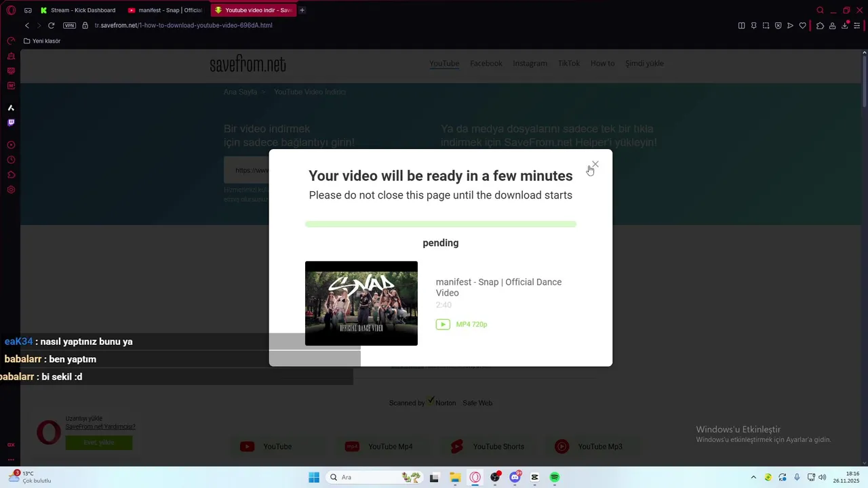Screen dimensions: 868x488
Task: Select the MP4 720p format option
Action: pyautogui.click(x=462, y=324)
